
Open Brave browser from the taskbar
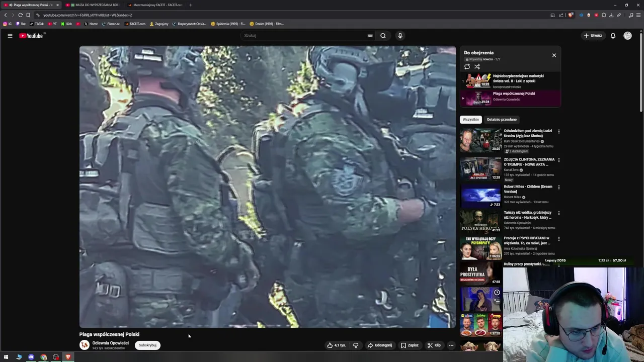point(68,357)
